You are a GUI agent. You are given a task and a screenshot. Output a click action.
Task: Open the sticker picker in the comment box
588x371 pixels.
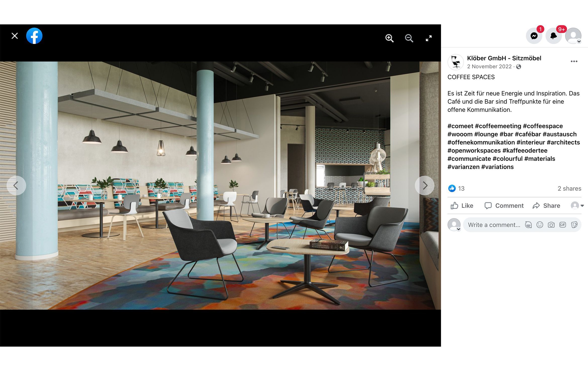(574, 224)
